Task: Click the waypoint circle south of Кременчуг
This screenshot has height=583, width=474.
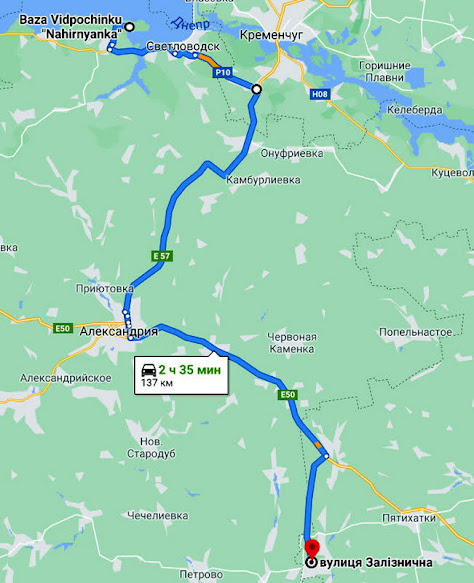Action: pyautogui.click(x=256, y=89)
